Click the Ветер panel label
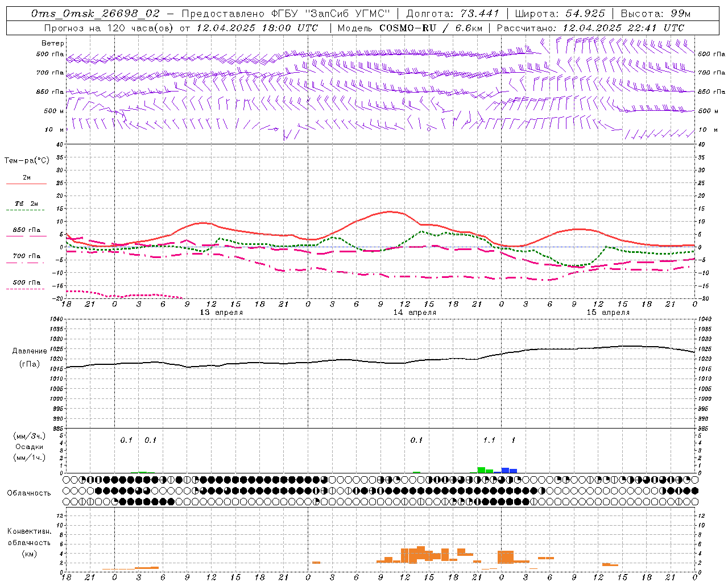 point(53,43)
